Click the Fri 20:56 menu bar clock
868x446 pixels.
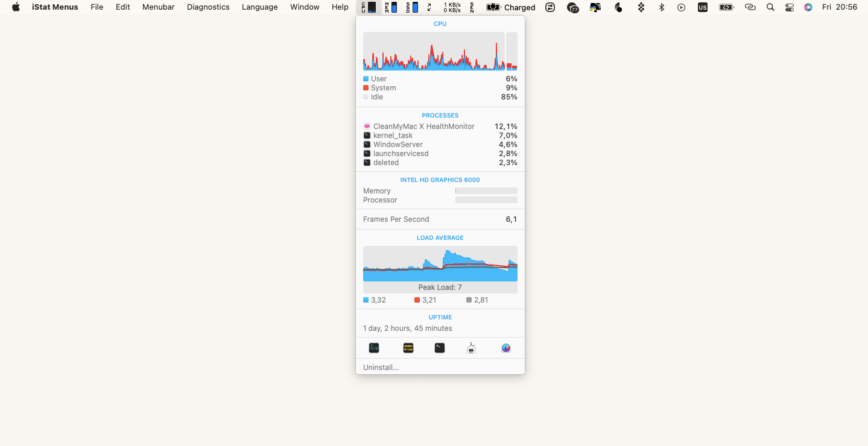[x=840, y=7]
